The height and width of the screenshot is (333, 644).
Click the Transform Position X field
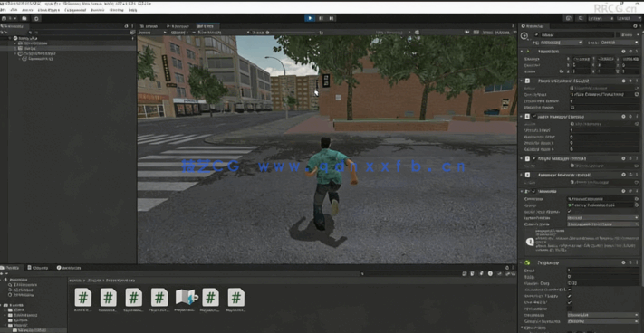tap(582, 59)
